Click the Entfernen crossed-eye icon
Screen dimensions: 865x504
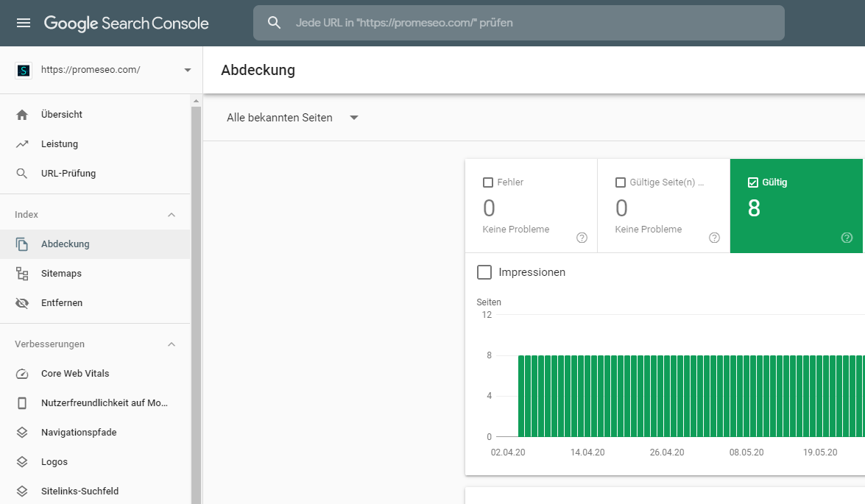point(22,303)
